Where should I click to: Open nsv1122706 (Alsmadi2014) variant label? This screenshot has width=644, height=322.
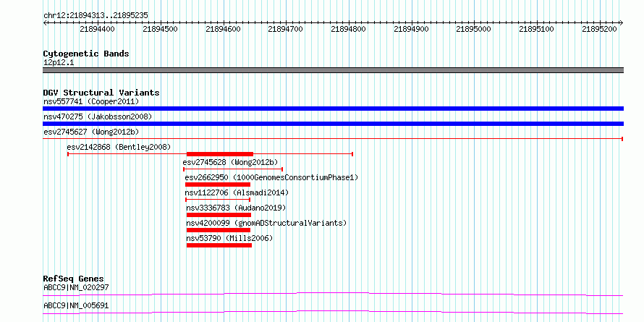pyautogui.click(x=237, y=192)
